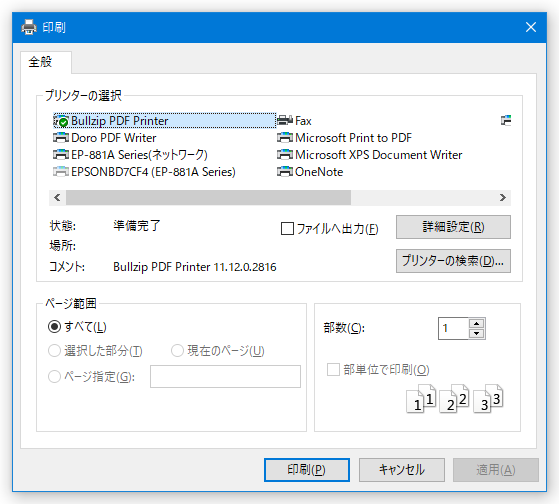Click the Doro PDF Writer label
Screen dimensions: 559x504
tap(114, 138)
